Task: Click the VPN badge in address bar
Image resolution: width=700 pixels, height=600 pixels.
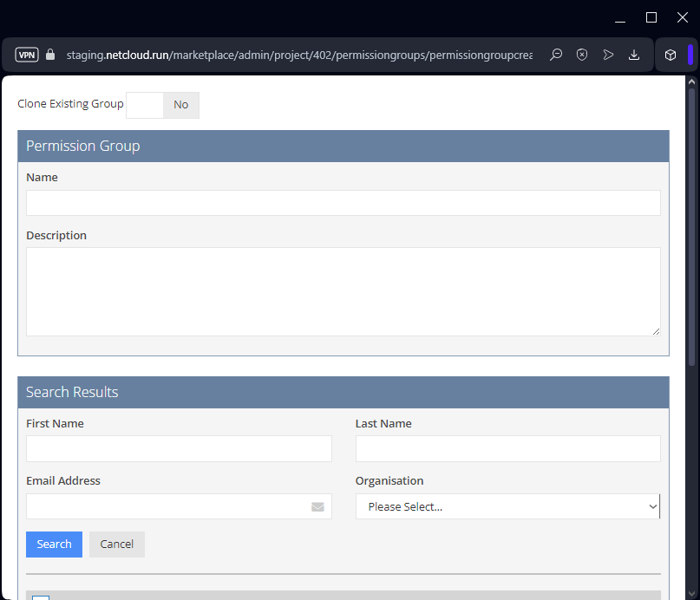Action: click(27, 55)
